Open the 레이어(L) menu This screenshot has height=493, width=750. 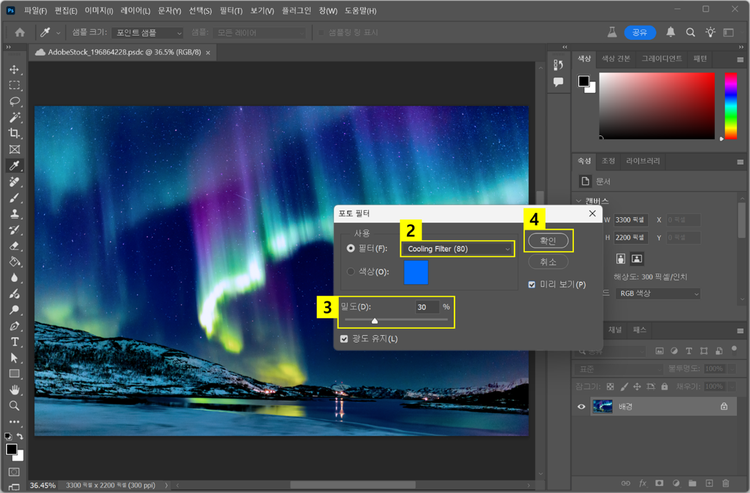click(135, 11)
